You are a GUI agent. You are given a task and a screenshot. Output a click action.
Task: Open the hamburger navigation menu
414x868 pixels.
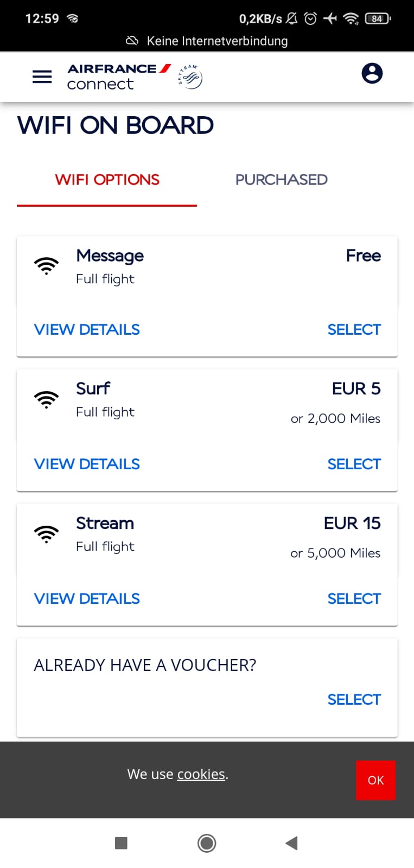[x=42, y=76]
